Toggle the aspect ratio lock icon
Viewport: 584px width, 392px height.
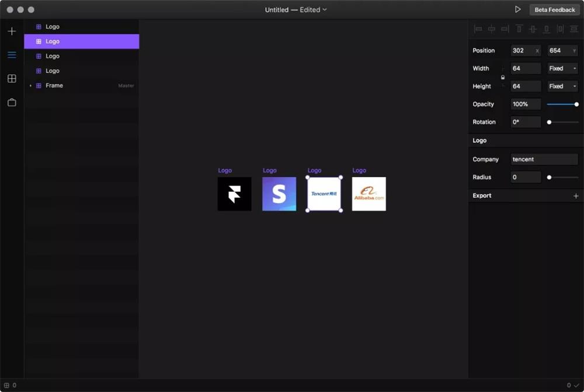coord(502,77)
